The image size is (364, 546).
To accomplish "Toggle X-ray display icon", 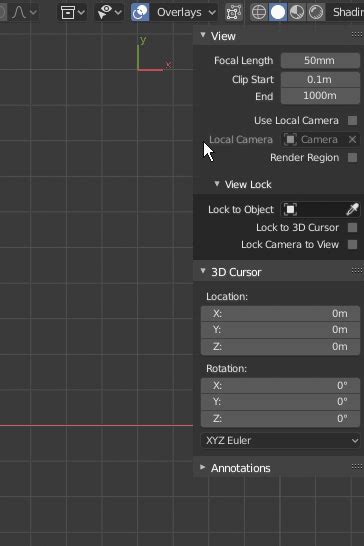I will coord(234,13).
